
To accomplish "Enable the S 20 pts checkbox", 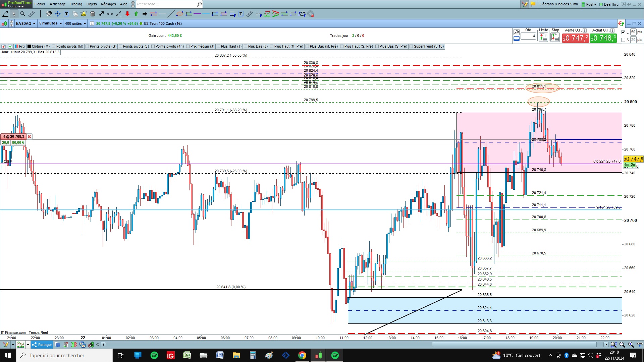I will pos(623,40).
